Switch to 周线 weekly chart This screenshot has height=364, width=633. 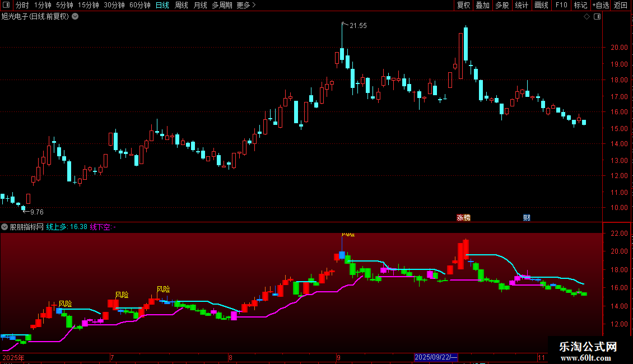[x=181, y=5]
